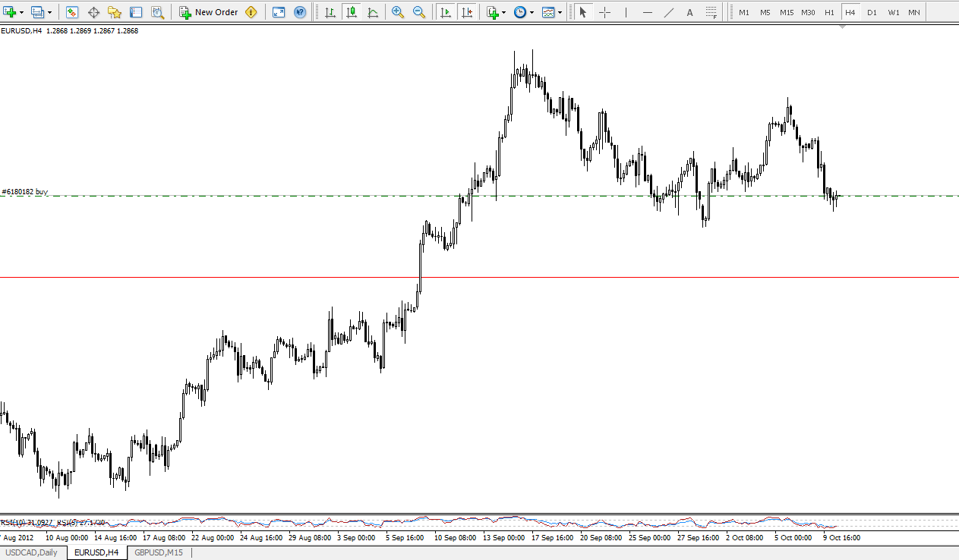Viewport: 959px width, 560px height.
Task: Switch to bar chart display
Action: point(330,12)
